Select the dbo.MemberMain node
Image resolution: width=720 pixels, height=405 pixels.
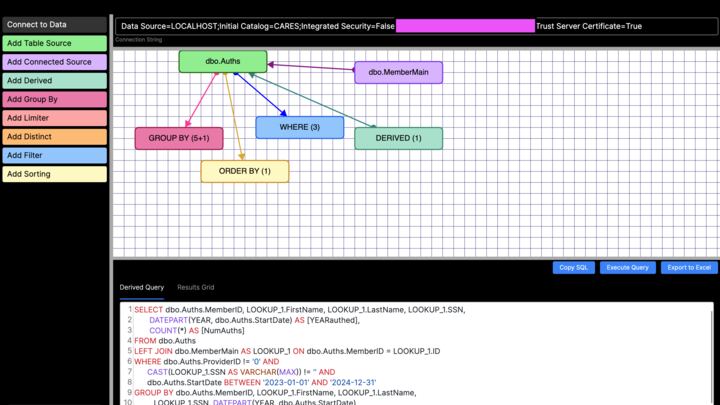[399, 72]
